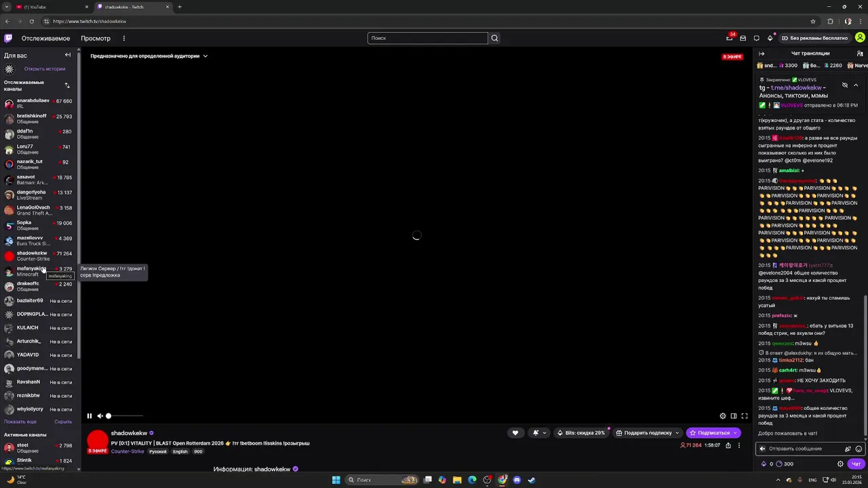The width and height of the screenshot is (868, 488).
Task: Adjust the player volume slider
Action: [125, 416]
